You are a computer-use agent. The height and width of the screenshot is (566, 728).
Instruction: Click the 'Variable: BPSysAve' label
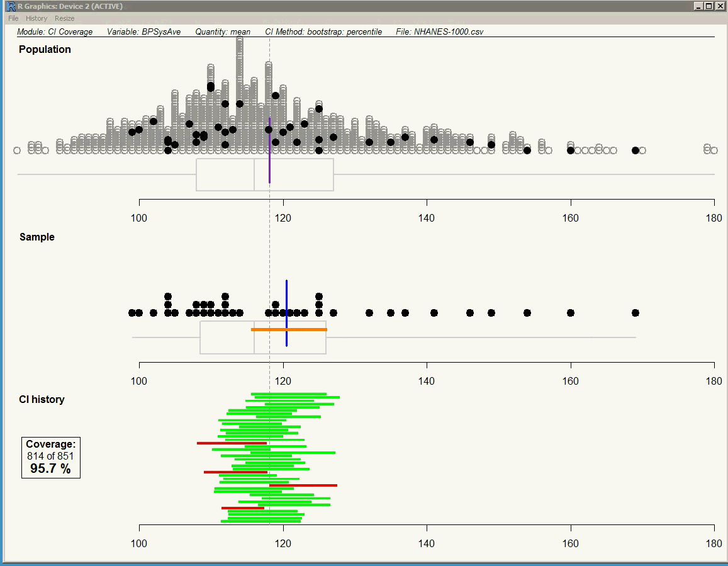click(x=143, y=31)
